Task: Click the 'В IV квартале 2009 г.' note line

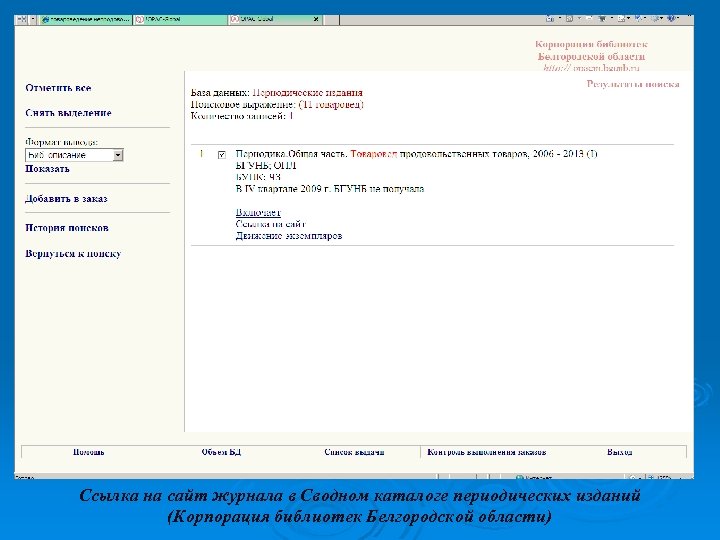Action: point(330,189)
